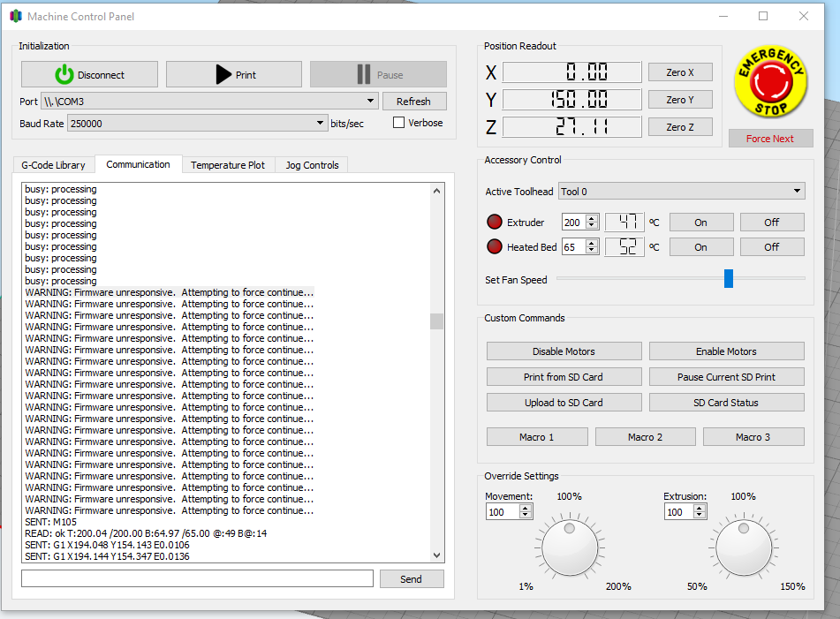Open the Active Toolhead dropdown

tap(681, 191)
